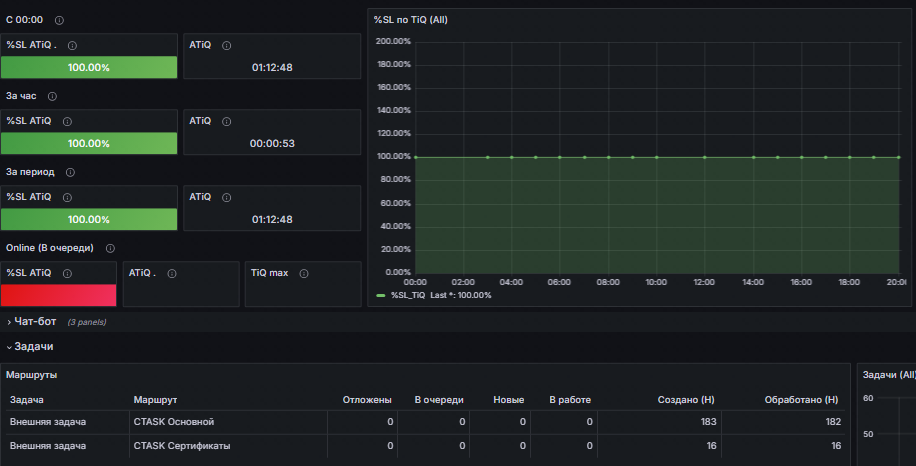This screenshot has height=466, width=916.
Task: Sort the table by the В очереди column header
Action: coord(439,400)
